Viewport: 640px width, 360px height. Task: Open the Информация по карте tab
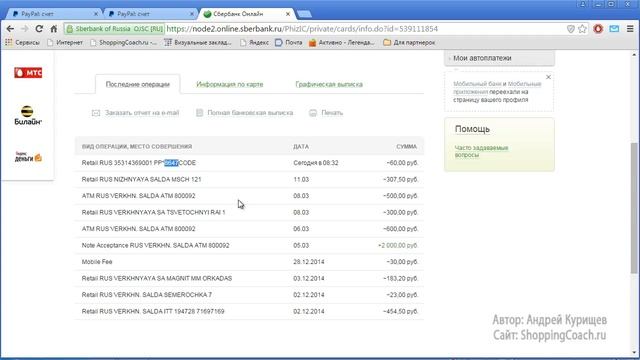230,84
